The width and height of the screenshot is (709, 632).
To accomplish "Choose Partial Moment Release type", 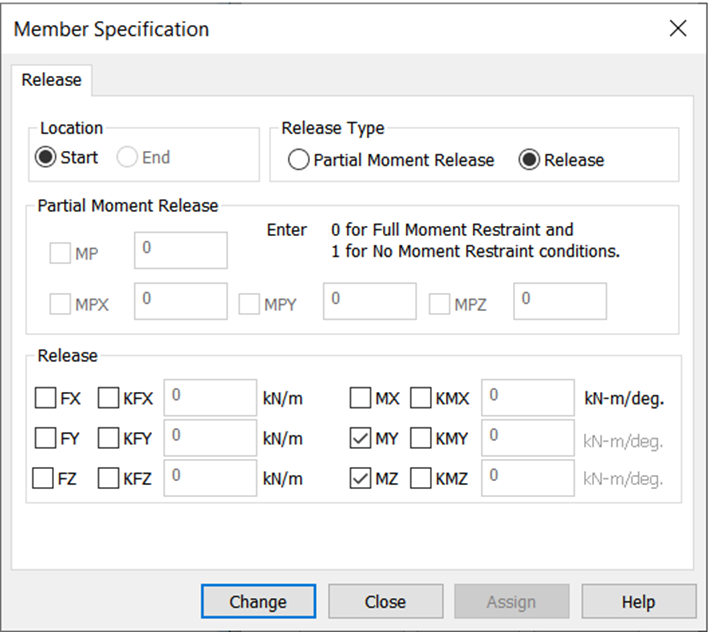I will (x=298, y=160).
